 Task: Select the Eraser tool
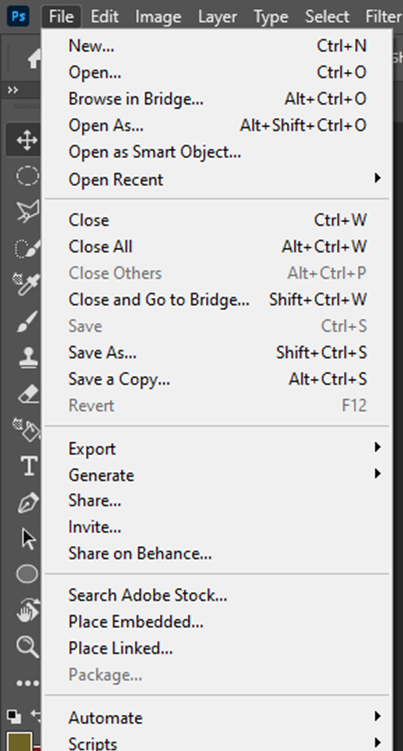coord(28,394)
